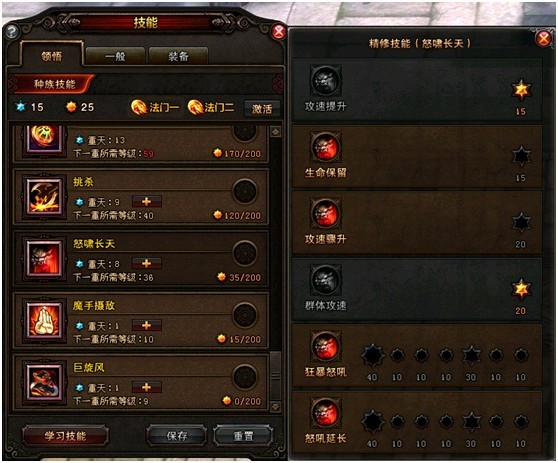Screen dimensions: 558x463
Task: Click the 生命保留 red beast icon
Action: coord(325,147)
